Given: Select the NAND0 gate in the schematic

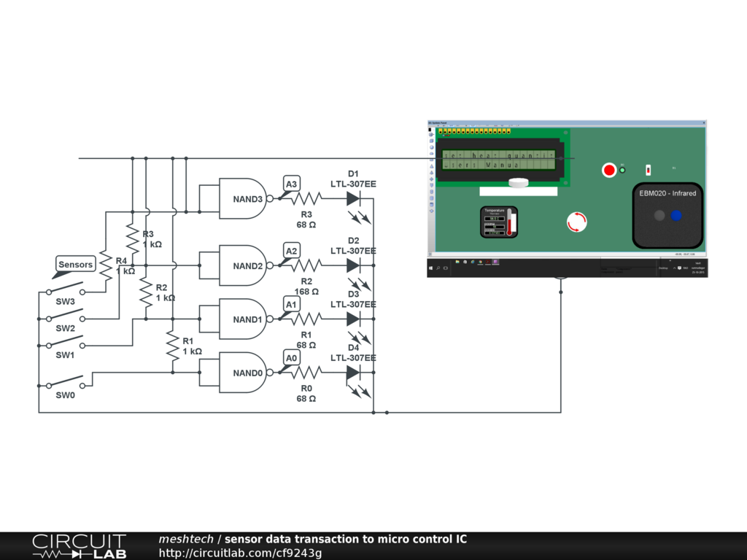Looking at the screenshot, I should tap(245, 373).
